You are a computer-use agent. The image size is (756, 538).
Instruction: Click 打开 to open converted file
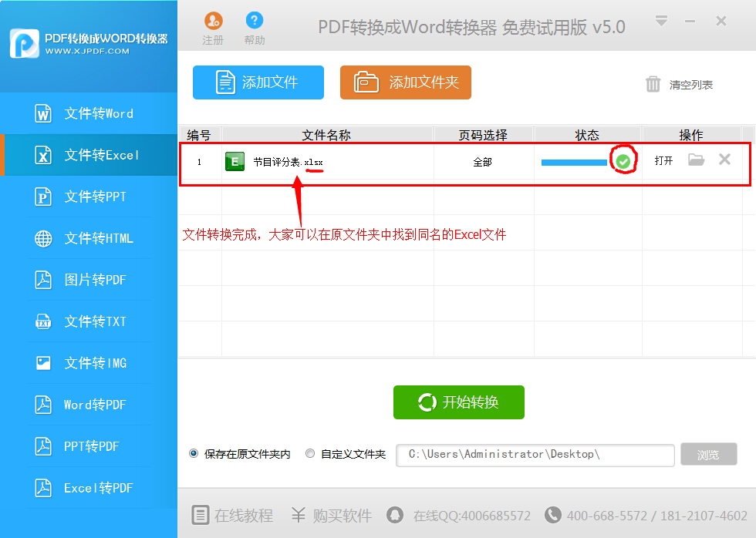pos(663,160)
